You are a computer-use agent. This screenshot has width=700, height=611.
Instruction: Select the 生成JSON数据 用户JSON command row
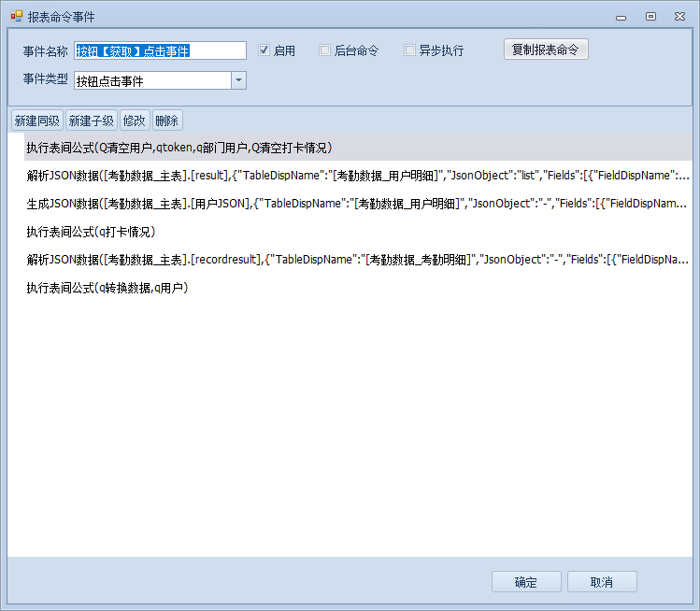click(x=355, y=204)
